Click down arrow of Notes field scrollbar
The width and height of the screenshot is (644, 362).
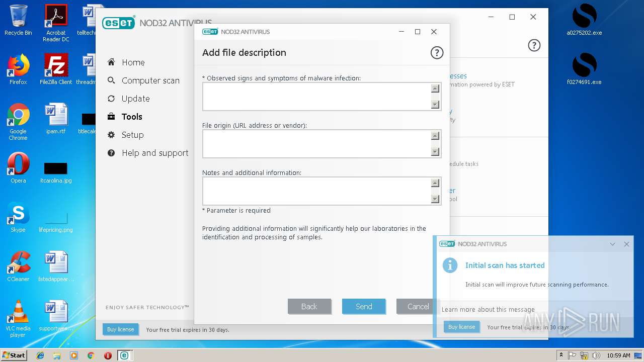pos(435,199)
